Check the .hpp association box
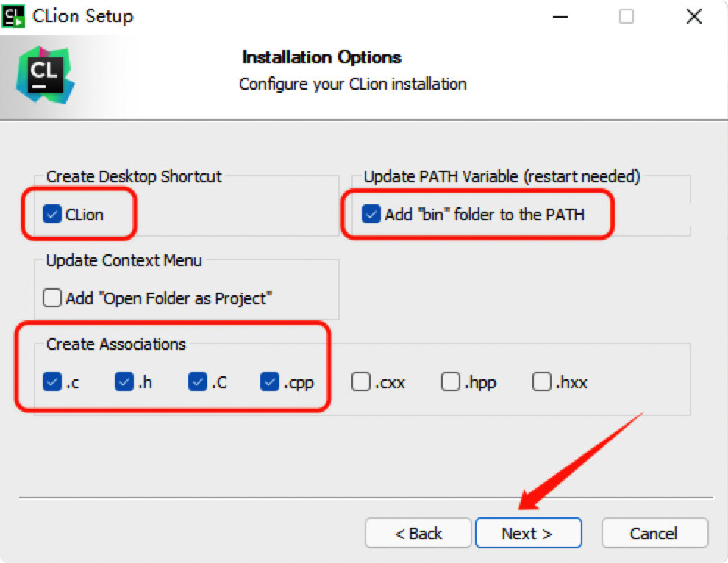 click(451, 382)
